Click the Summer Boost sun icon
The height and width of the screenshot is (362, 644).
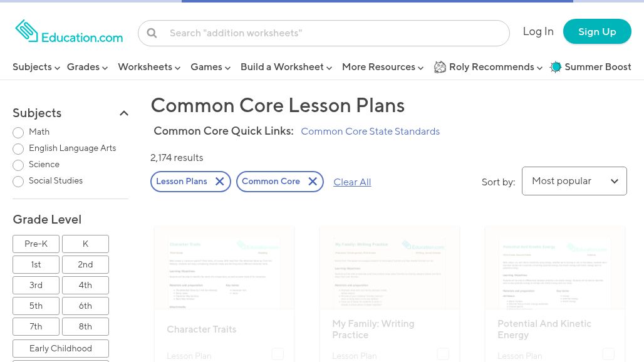coord(555,67)
